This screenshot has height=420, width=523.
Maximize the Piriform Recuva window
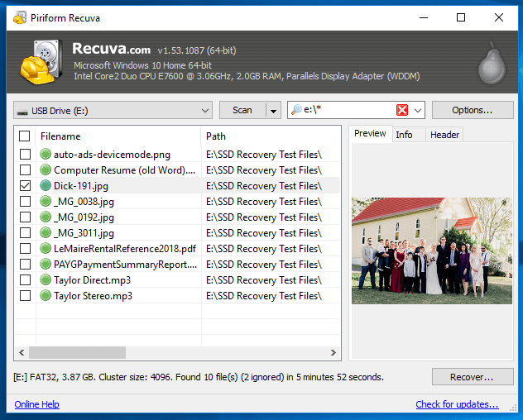(x=461, y=17)
